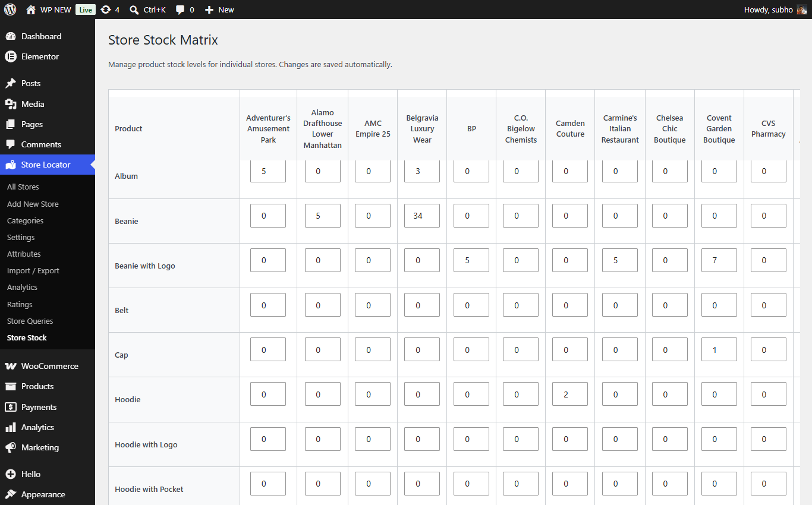The height and width of the screenshot is (505, 812).
Task: Click Cap stock field for Covent Garden Boutique
Action: click(719, 349)
